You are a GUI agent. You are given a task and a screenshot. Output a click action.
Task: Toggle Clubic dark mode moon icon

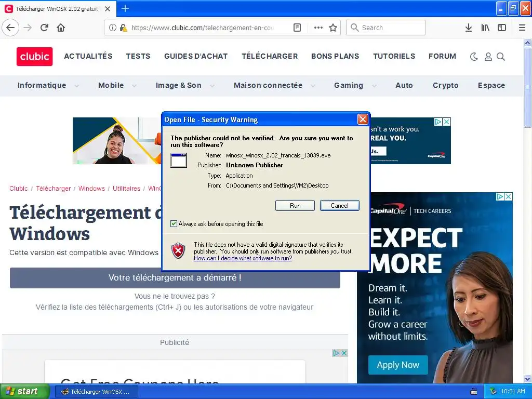pos(474,57)
